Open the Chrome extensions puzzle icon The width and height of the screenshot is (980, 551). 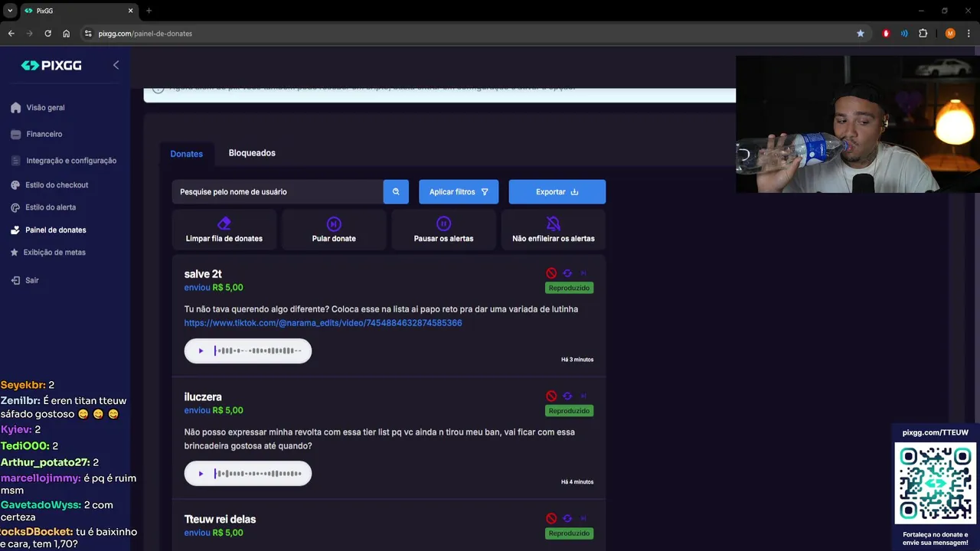(923, 34)
